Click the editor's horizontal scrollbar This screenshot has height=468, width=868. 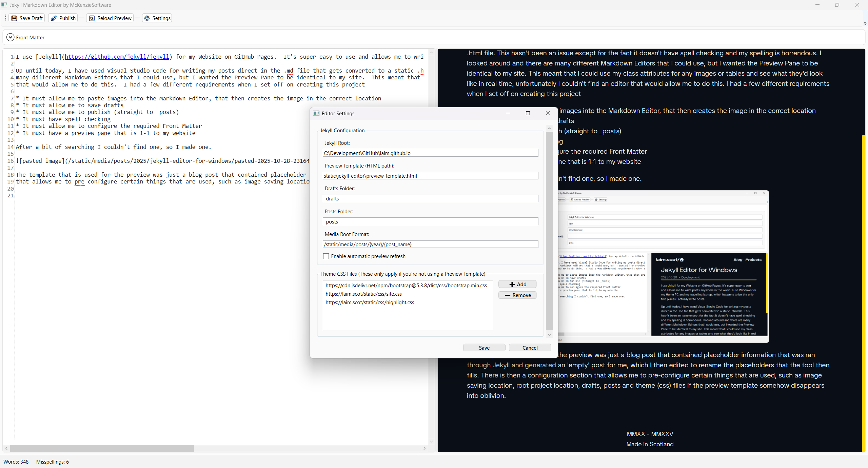[x=102, y=448]
